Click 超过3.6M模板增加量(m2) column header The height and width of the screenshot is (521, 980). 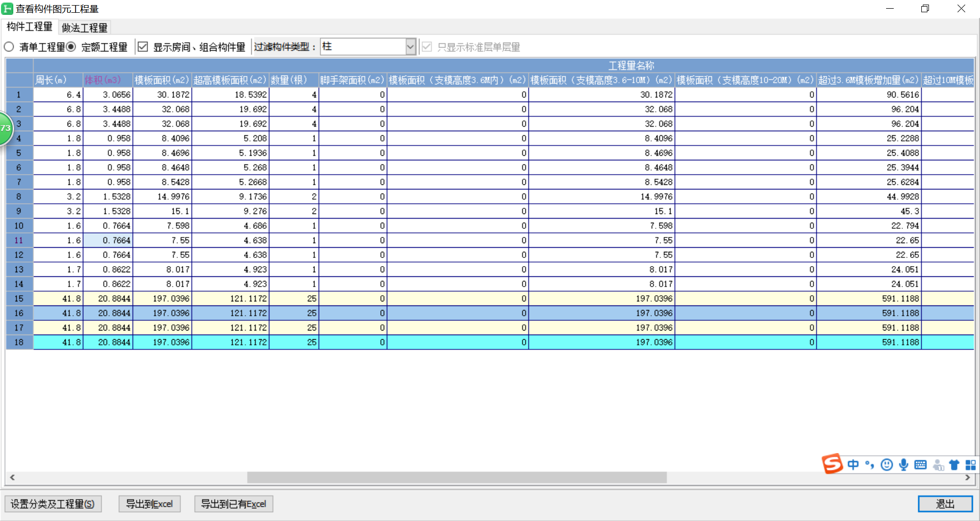point(869,80)
